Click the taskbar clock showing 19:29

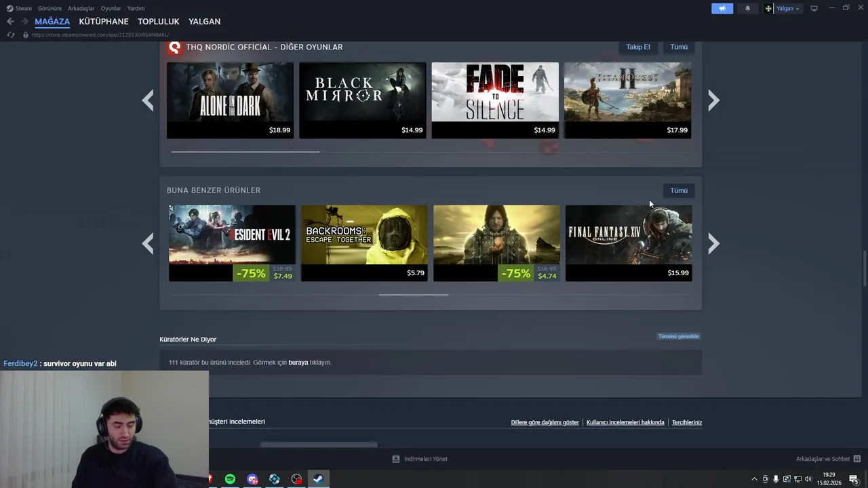point(829,479)
